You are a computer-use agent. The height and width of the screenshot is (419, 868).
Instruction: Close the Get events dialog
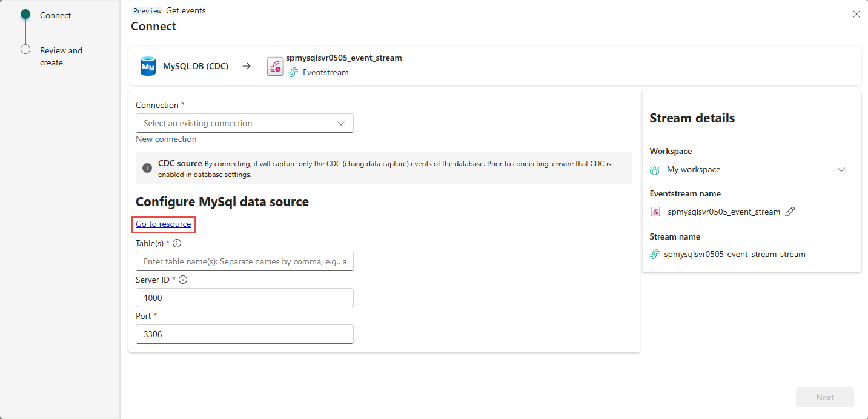coord(856,14)
